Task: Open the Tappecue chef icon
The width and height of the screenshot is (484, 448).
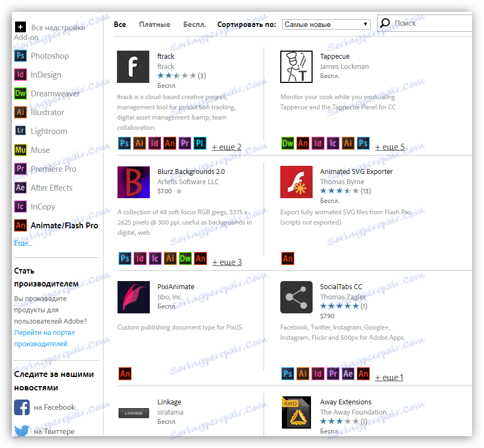Action: click(296, 67)
